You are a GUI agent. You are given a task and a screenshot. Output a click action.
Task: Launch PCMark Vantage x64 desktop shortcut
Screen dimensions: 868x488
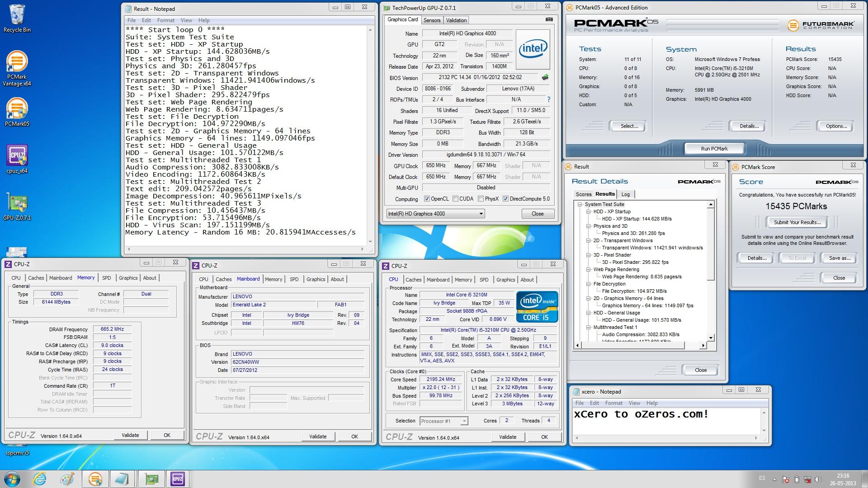17,68
